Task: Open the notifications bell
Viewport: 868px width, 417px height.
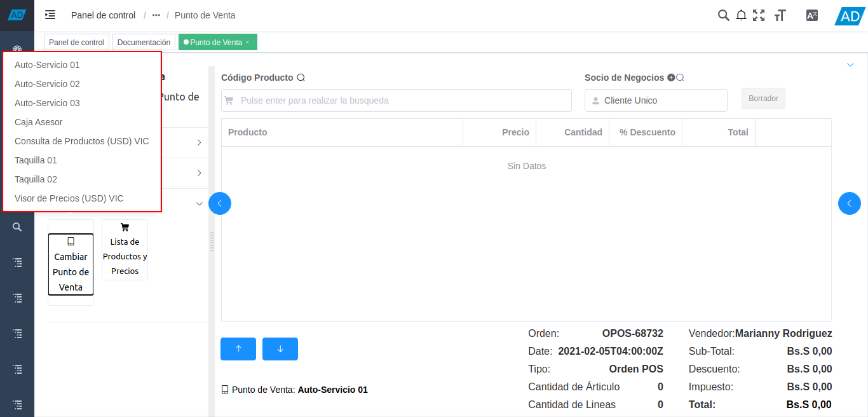Action: click(741, 15)
